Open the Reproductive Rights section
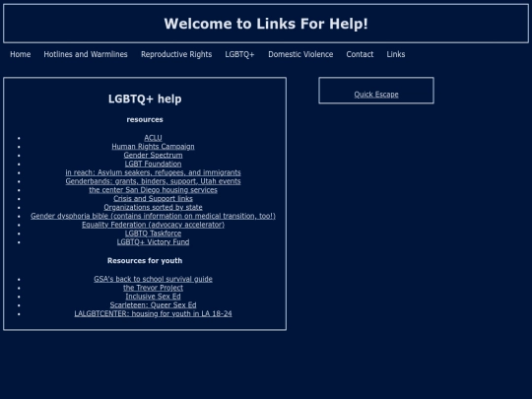The width and height of the screenshot is (532, 399). coord(176,54)
